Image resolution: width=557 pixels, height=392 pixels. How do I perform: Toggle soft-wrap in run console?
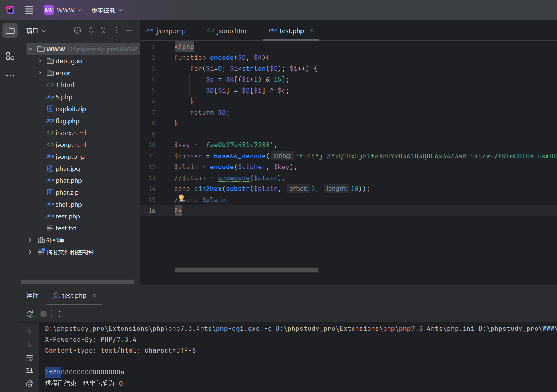[30, 358]
